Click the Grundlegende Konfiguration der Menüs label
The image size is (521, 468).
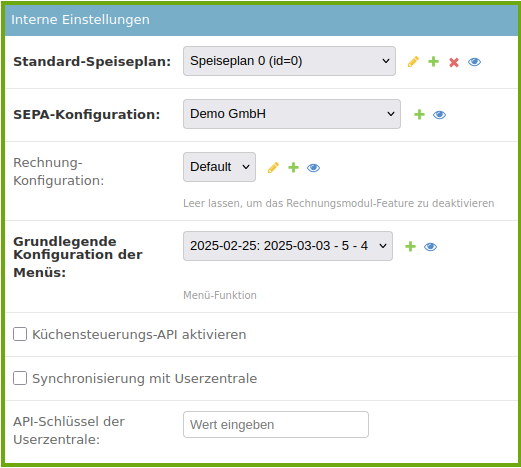coord(78,257)
